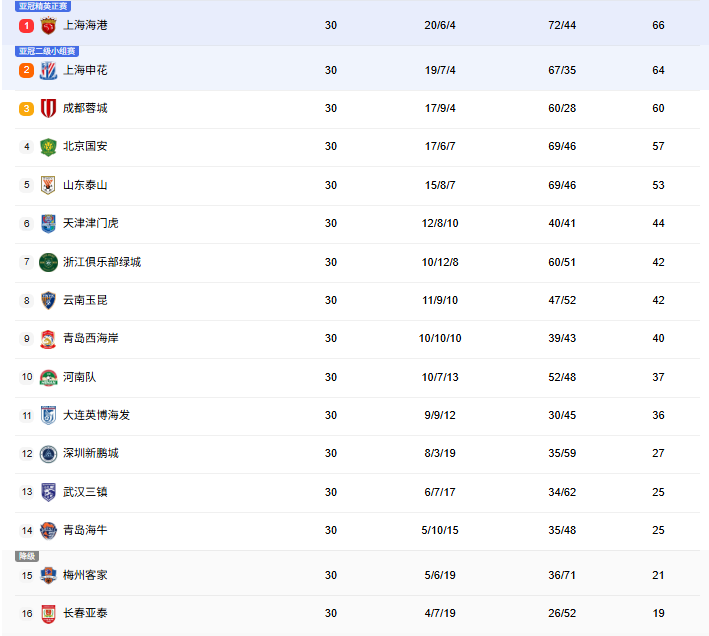Click the Yunnan Yukun (云南玉昆) team crest
This screenshot has width=709, height=636.
[48, 300]
